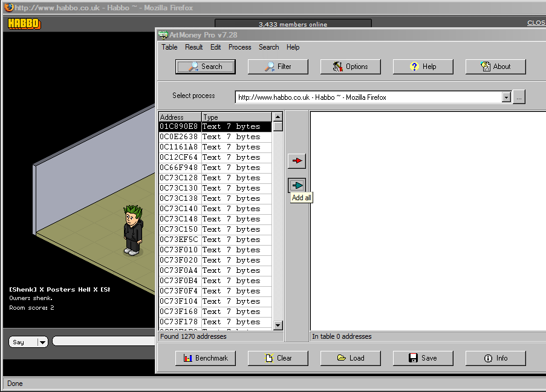Click the results list scroll up arrow
The width and height of the screenshot is (546, 392).
click(x=278, y=117)
